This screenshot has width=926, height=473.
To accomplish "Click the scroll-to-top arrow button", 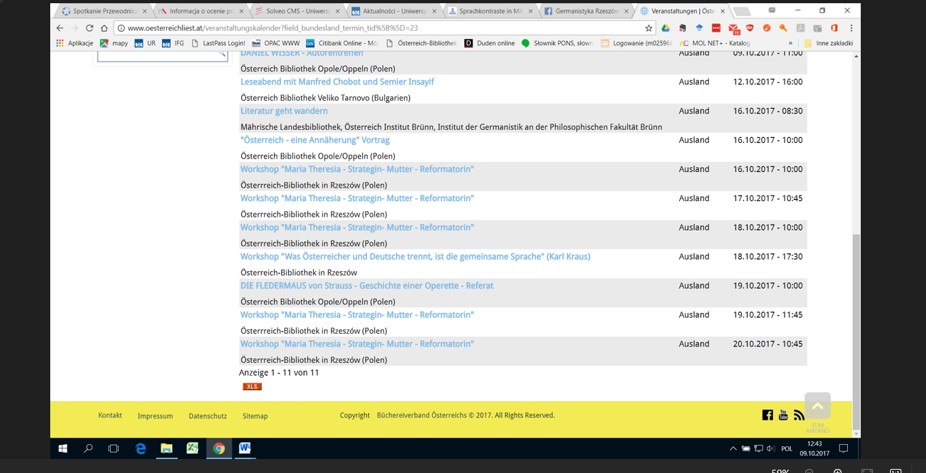I will coord(817,405).
